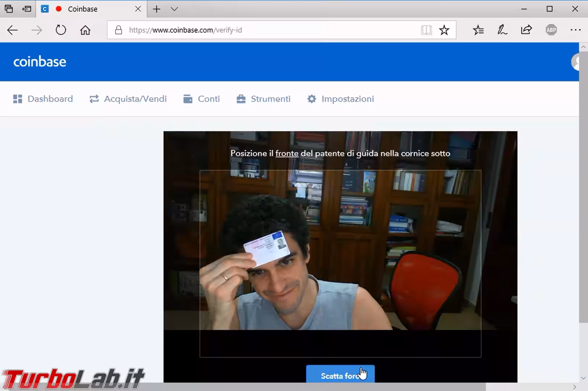Open the ABP adblock extension

tap(551, 30)
